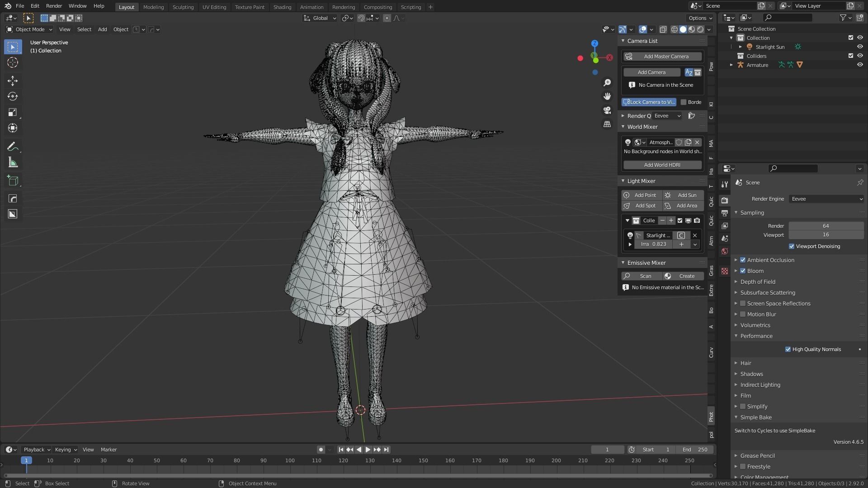Open Output properties tab icon

[725, 213]
